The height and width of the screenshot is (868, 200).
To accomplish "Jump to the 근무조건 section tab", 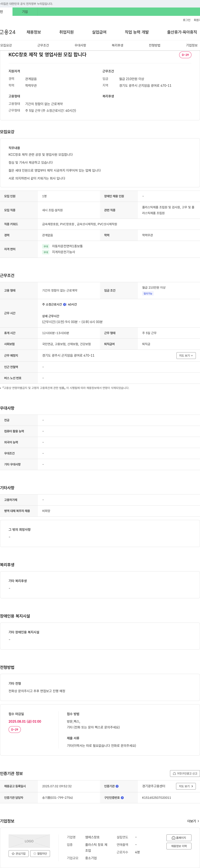I will tap(43, 45).
